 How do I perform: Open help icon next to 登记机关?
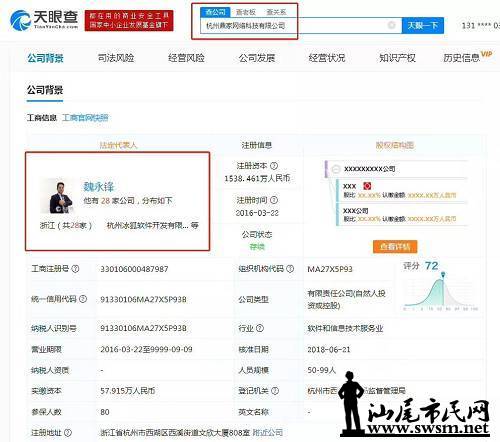click(x=275, y=391)
